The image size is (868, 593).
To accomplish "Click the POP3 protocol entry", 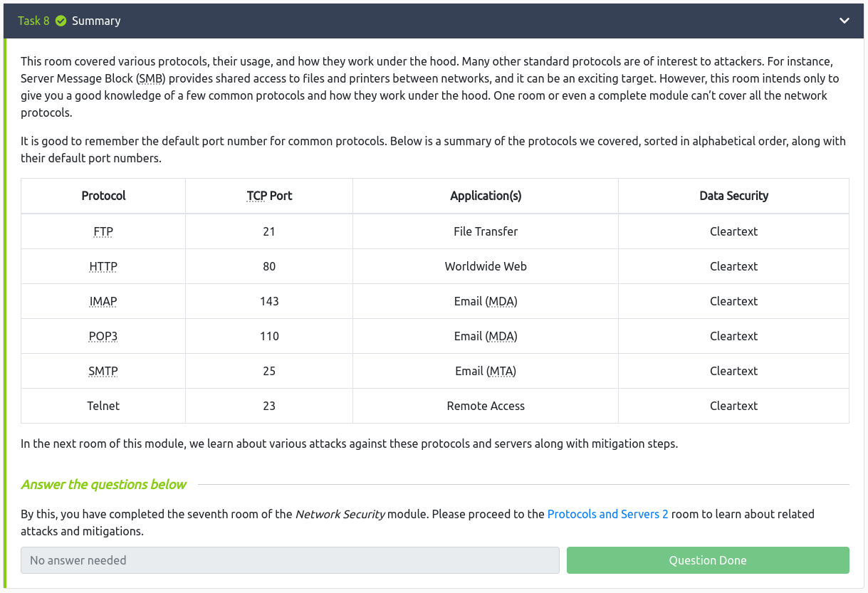I will click(x=103, y=336).
